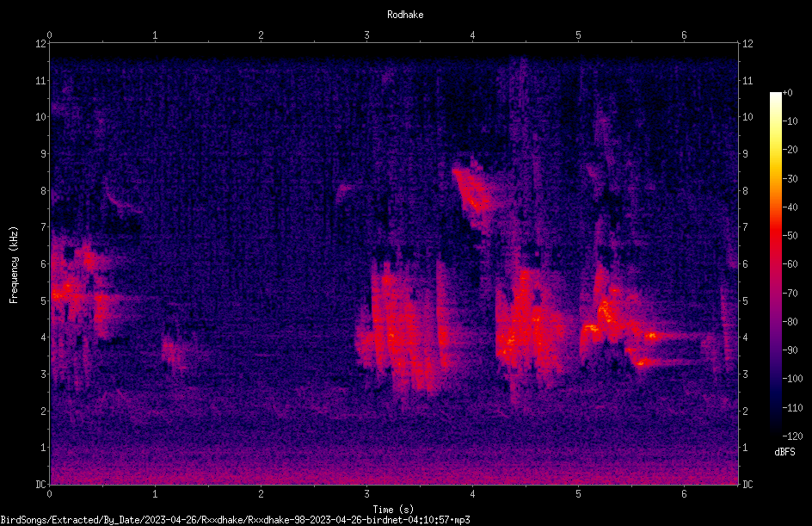
Task: Click the file path text at the bottom
Action: pos(235,520)
